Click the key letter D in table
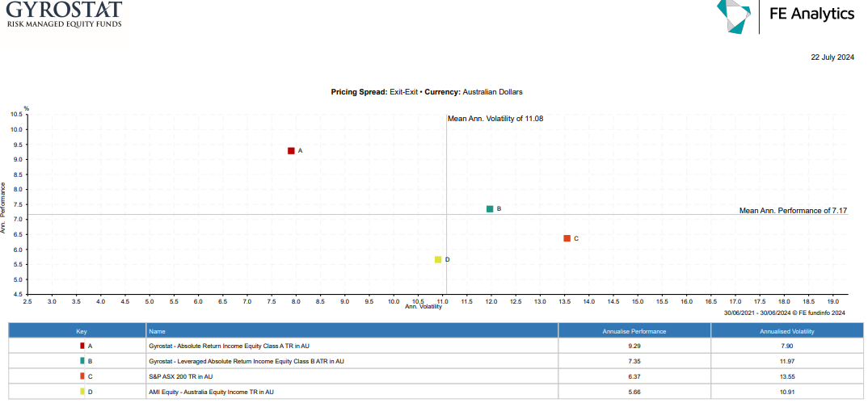 90,392
